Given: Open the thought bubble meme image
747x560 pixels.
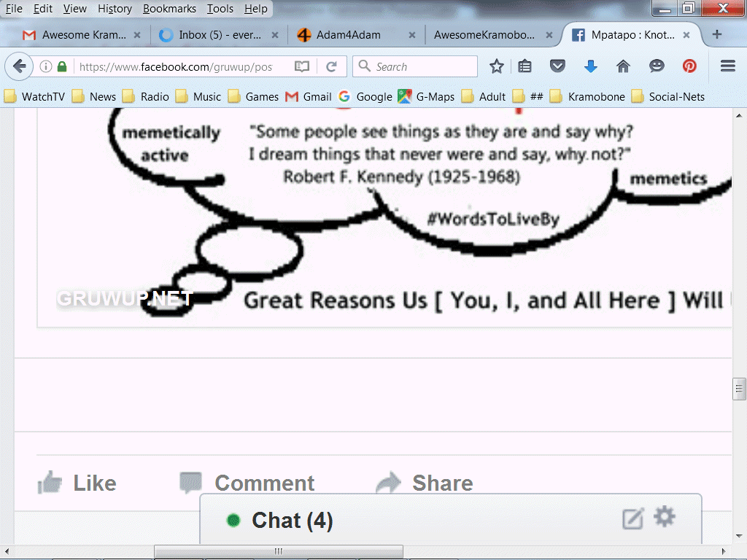Looking at the screenshot, I should coord(384,217).
